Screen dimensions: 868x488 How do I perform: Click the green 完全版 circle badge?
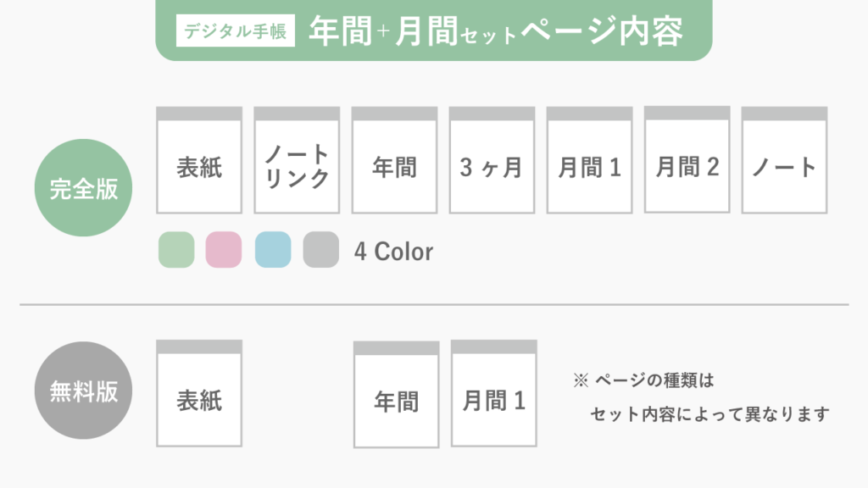[x=84, y=187]
